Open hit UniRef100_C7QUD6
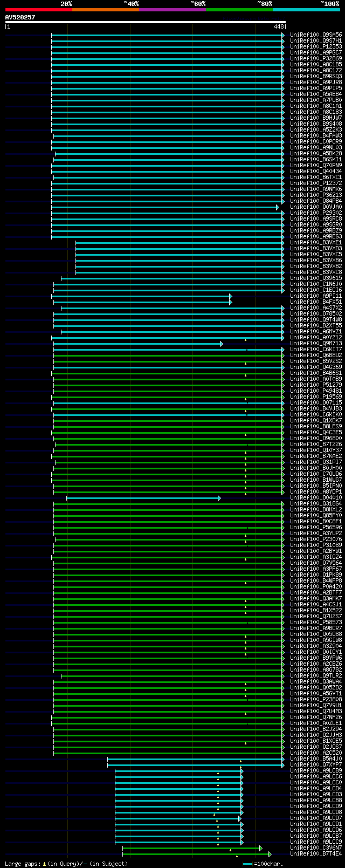345x868 pixels. coord(316,474)
